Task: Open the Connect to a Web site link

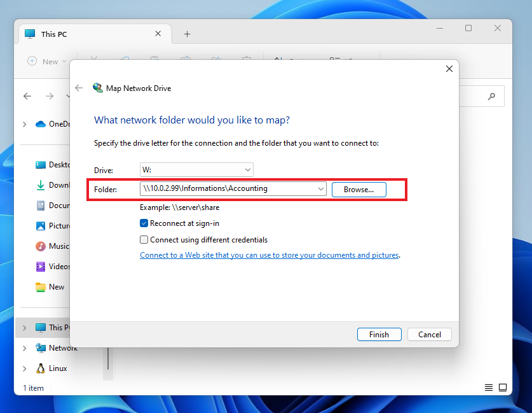Action: pos(269,255)
